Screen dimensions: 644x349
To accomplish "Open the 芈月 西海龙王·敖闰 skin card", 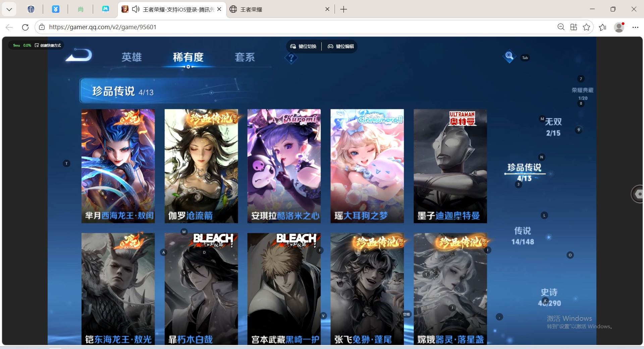I will [118, 166].
